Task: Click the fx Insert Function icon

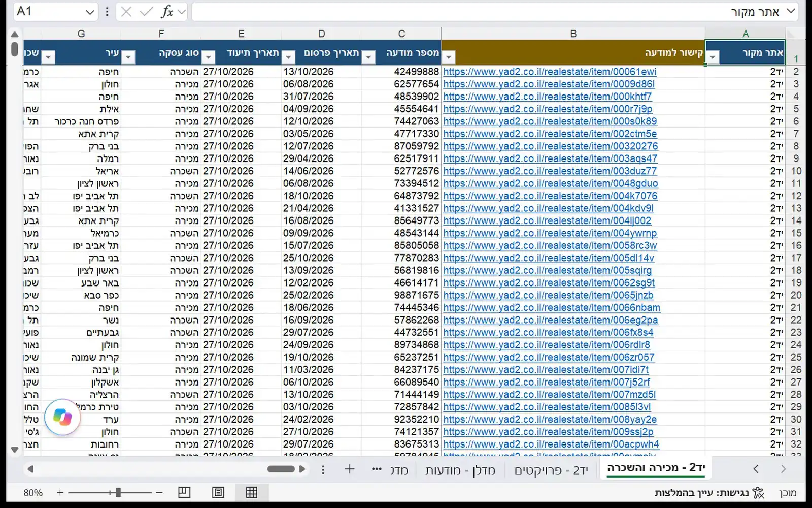Action: coord(167,12)
